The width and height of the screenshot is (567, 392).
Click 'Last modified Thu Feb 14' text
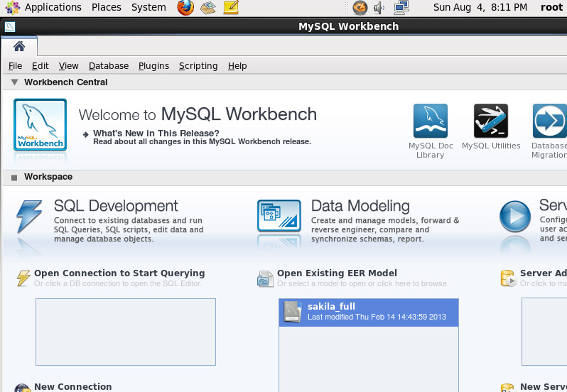click(377, 317)
